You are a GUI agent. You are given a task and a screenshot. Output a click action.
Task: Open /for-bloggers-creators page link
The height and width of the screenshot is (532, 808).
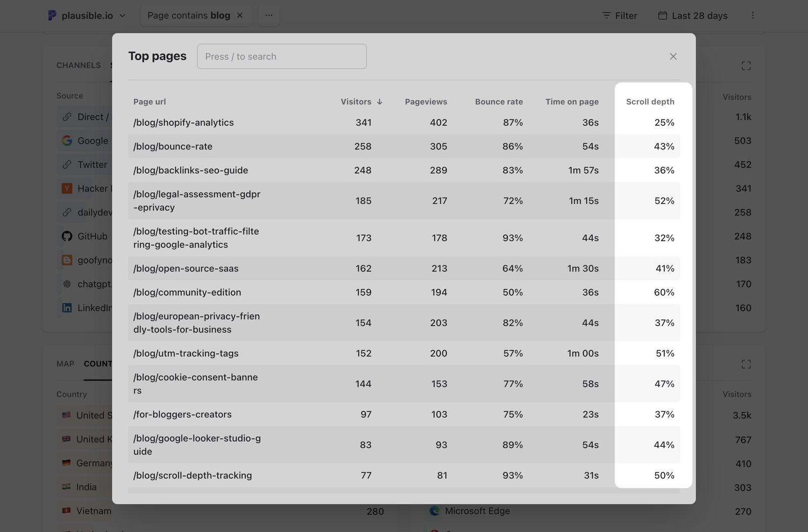[x=182, y=414]
